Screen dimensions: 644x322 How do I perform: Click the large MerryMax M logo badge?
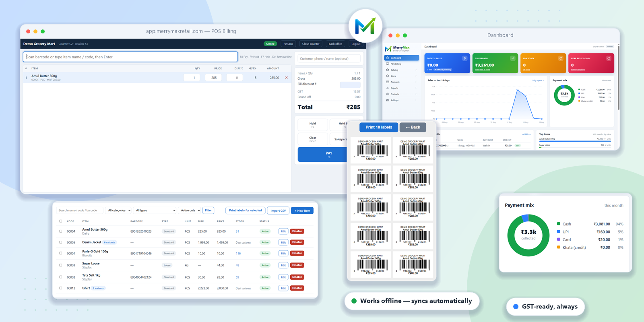pos(365,26)
